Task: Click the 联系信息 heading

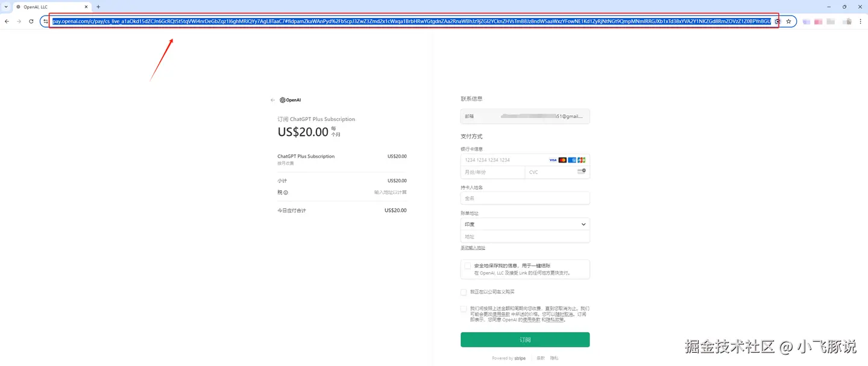Action: 471,99
